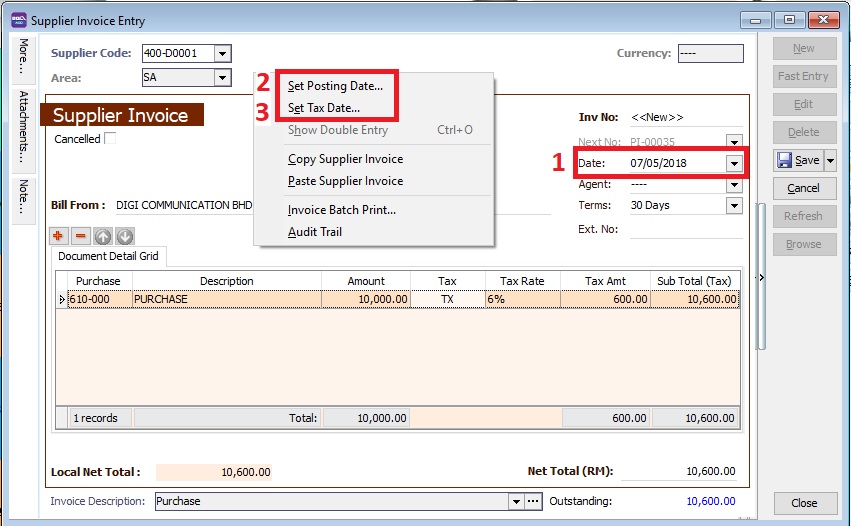This screenshot has height=526, width=851.
Task: Open the Date picker dropdown arrow
Action: pyautogui.click(x=734, y=163)
